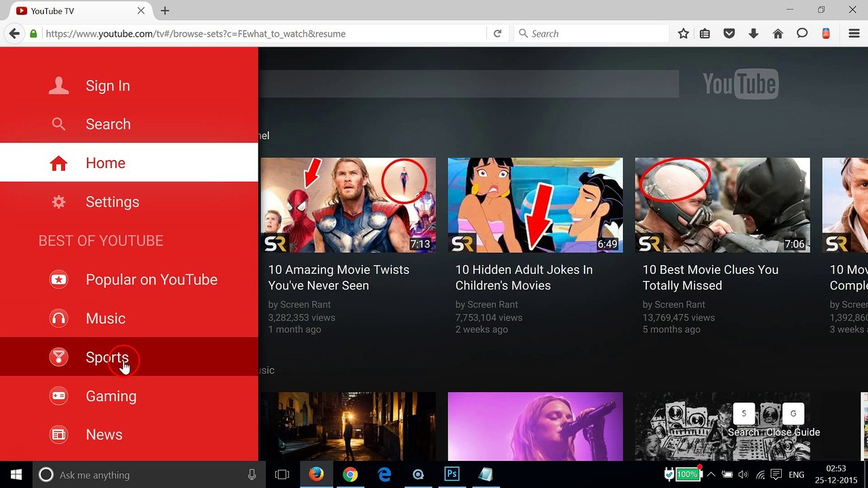Image resolution: width=868 pixels, height=488 pixels.
Task: Select the YouTube TV browser tab
Action: tap(81, 11)
